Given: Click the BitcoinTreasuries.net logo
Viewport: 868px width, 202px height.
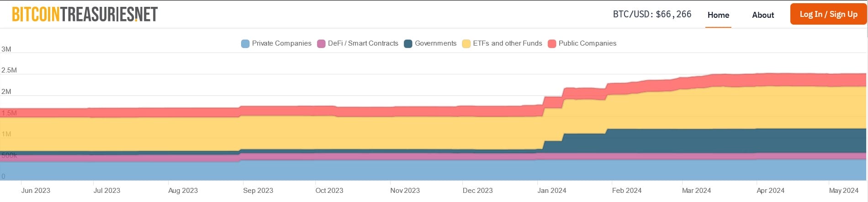Looking at the screenshot, I should tap(85, 14).
